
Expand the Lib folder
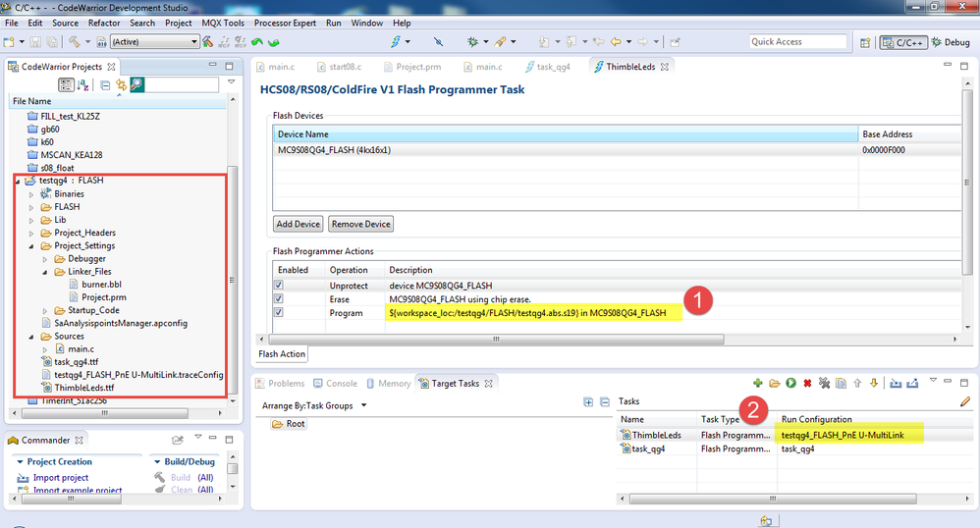[x=31, y=220]
